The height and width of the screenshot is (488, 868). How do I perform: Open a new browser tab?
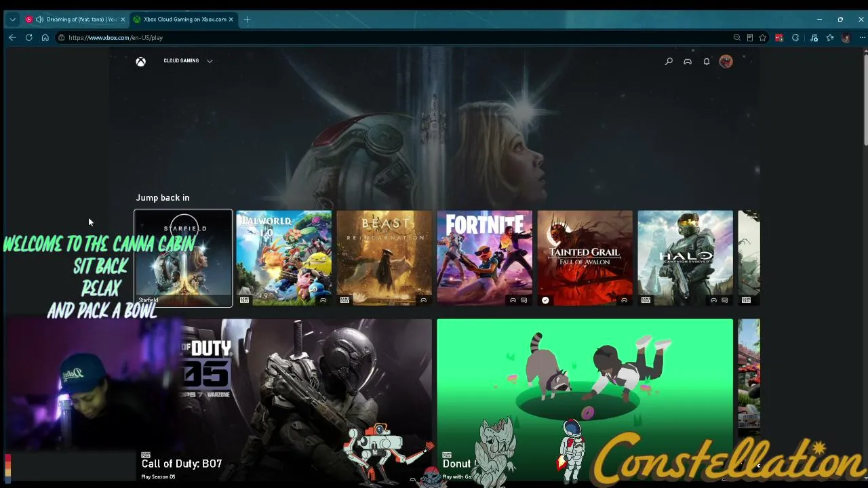pyautogui.click(x=247, y=20)
